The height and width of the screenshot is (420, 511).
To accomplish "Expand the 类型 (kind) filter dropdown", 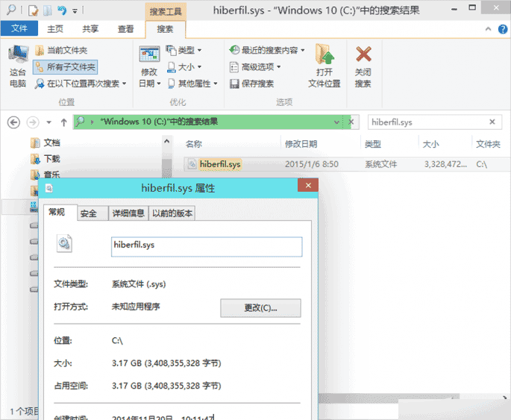I will tap(184, 50).
